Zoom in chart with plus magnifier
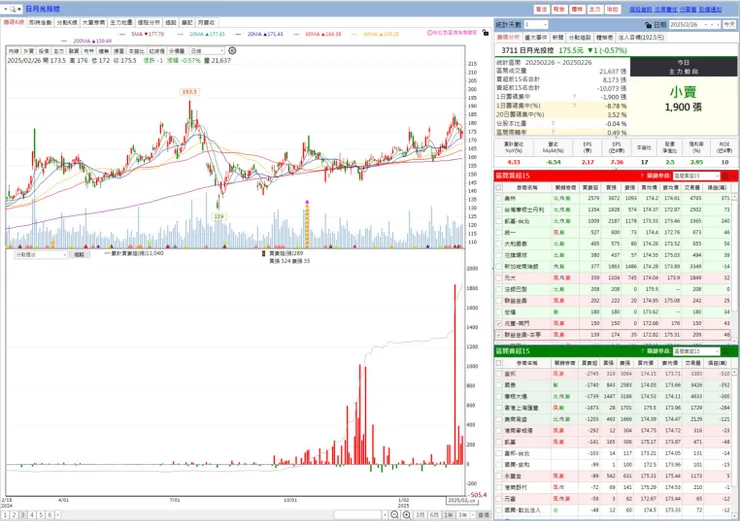 [x=406, y=515]
